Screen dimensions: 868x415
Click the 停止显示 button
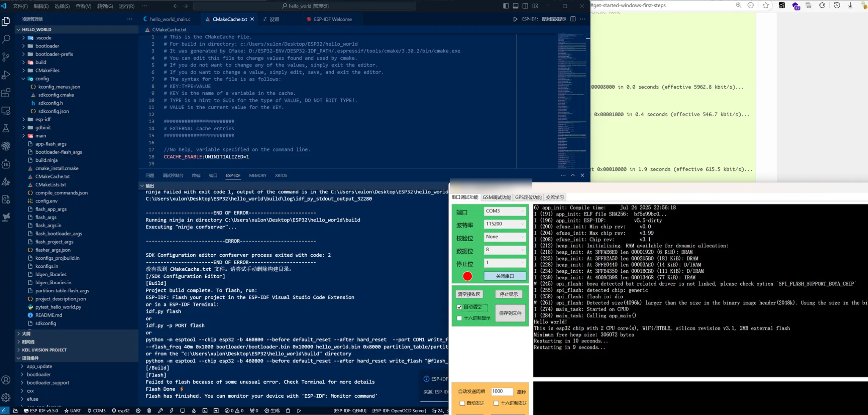(509, 294)
